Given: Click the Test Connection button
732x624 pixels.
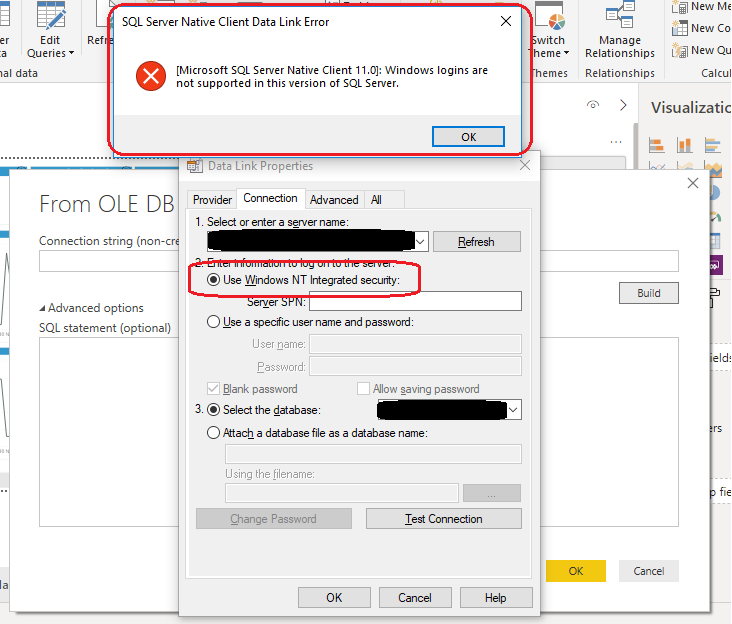Looking at the screenshot, I should point(443,519).
